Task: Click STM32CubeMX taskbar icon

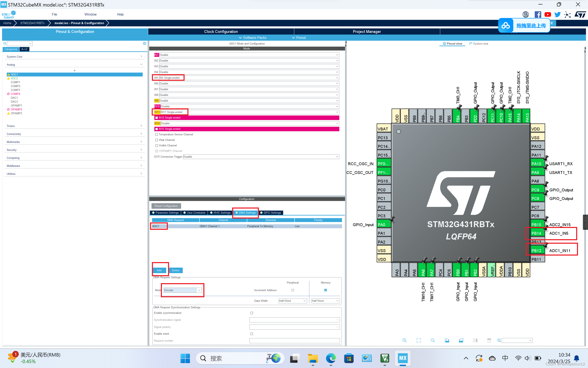Action: (x=403, y=358)
